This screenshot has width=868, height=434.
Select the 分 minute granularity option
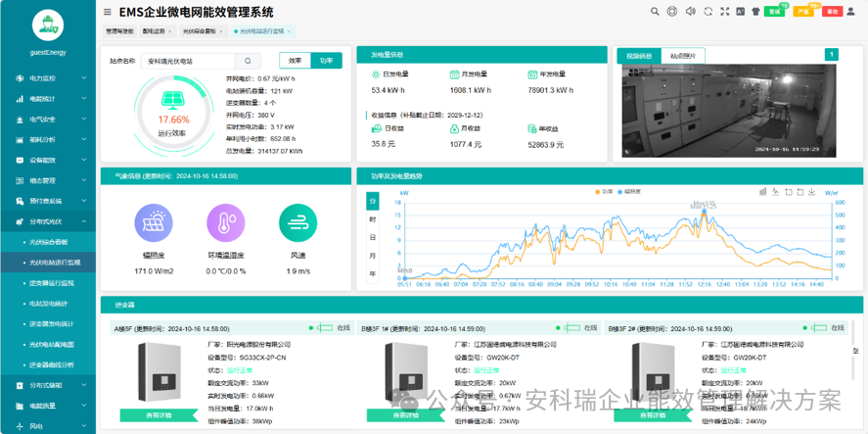pos(373,201)
